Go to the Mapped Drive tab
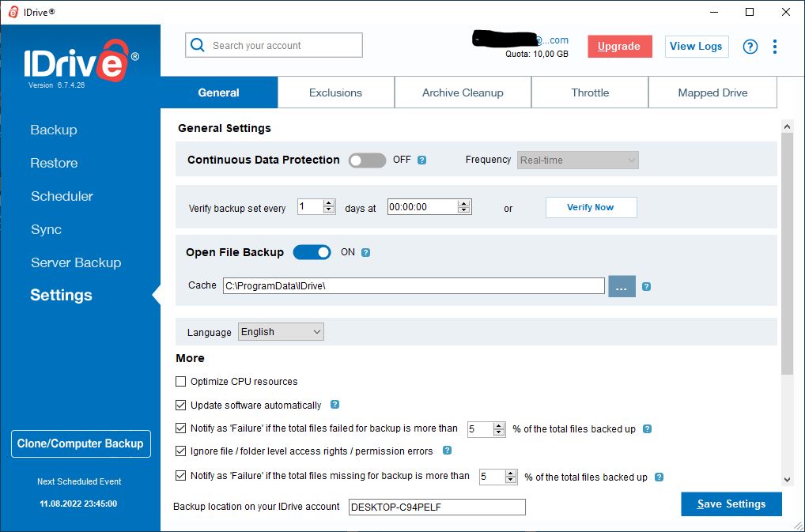The width and height of the screenshot is (805, 532). click(712, 92)
